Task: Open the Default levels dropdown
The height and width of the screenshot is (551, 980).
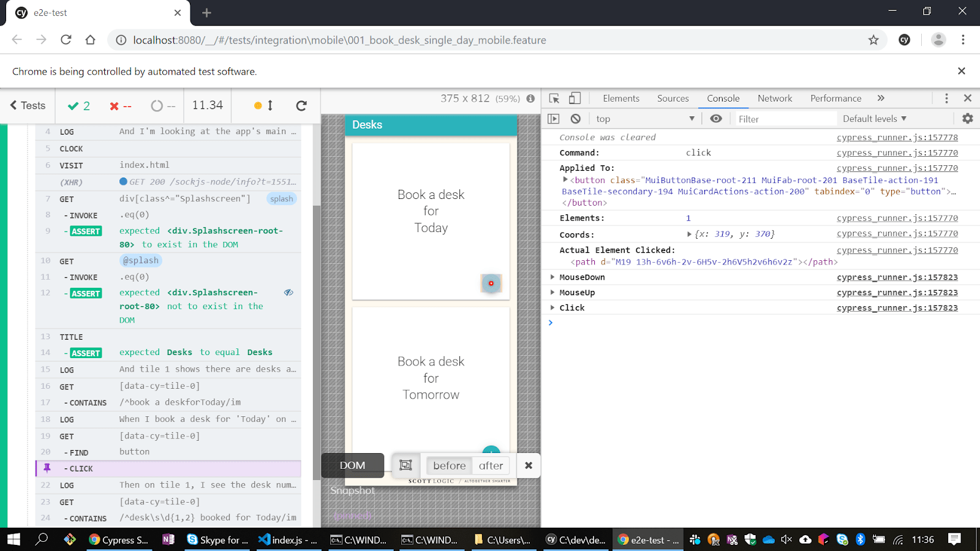Action: click(x=875, y=119)
